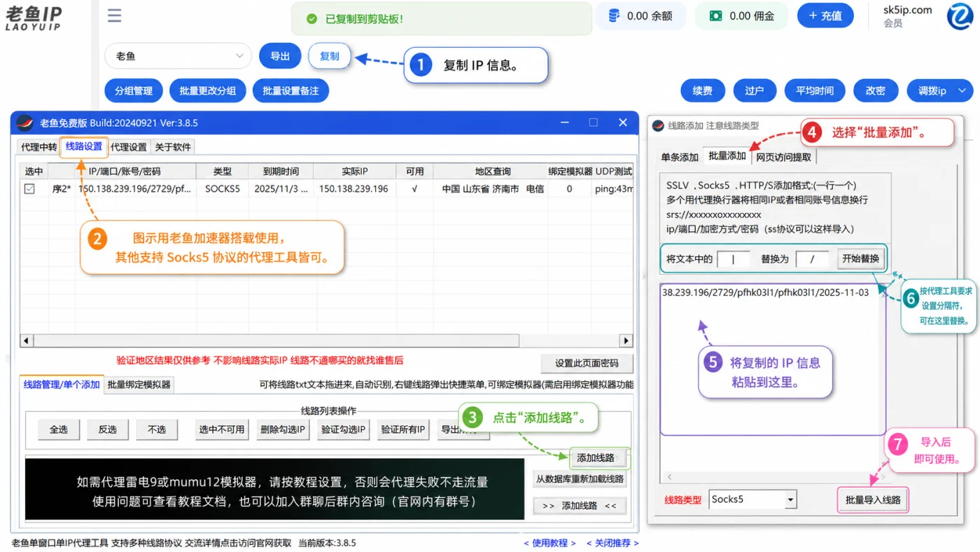Click 批量设置备注
This screenshot has height=552, width=980.
(290, 90)
